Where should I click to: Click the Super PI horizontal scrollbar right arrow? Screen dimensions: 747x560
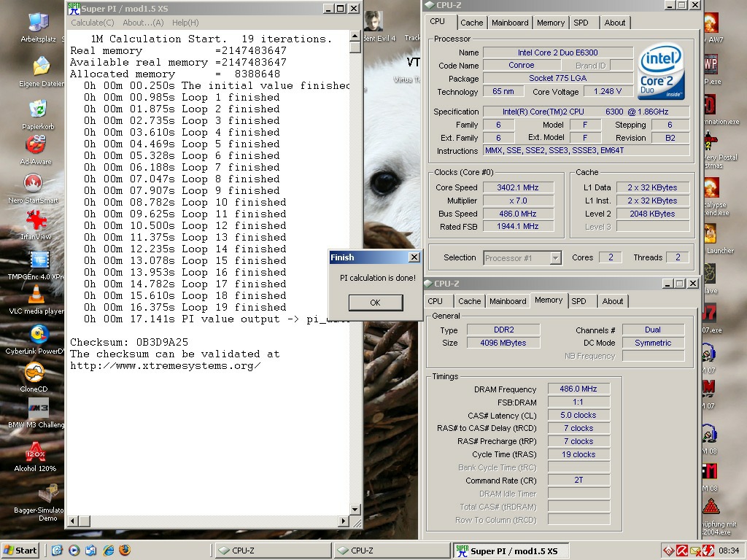point(344,521)
